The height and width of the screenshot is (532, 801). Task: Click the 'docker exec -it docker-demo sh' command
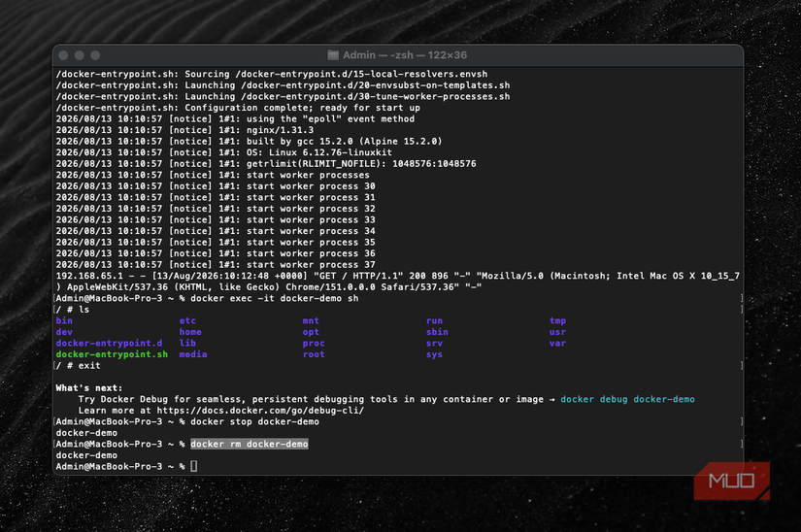pos(275,298)
